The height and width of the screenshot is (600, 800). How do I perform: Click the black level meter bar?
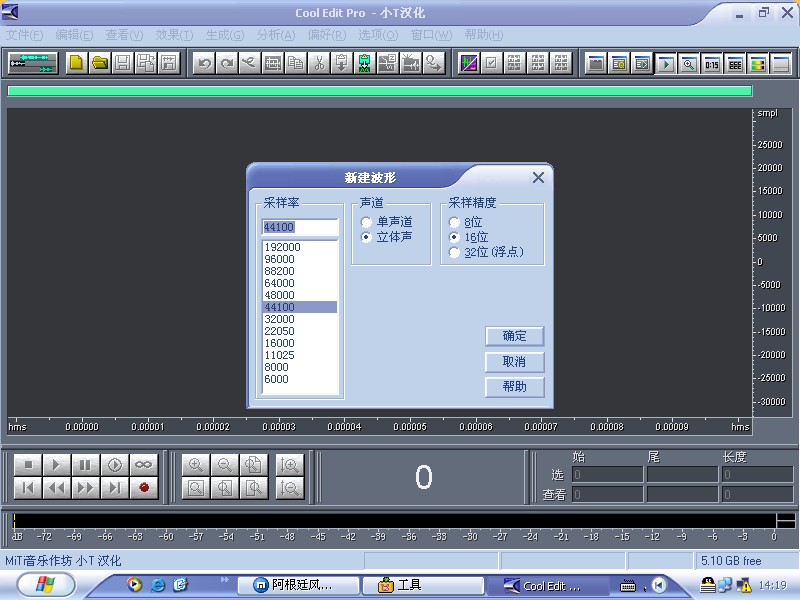tap(394, 521)
